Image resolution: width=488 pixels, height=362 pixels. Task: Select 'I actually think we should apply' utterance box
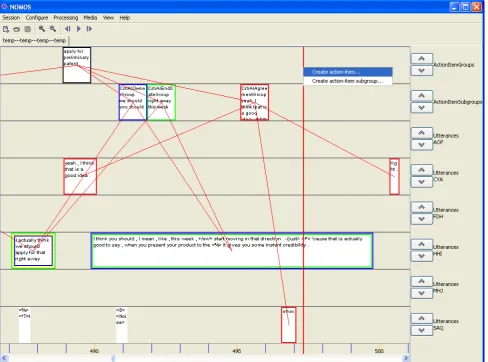33,251
